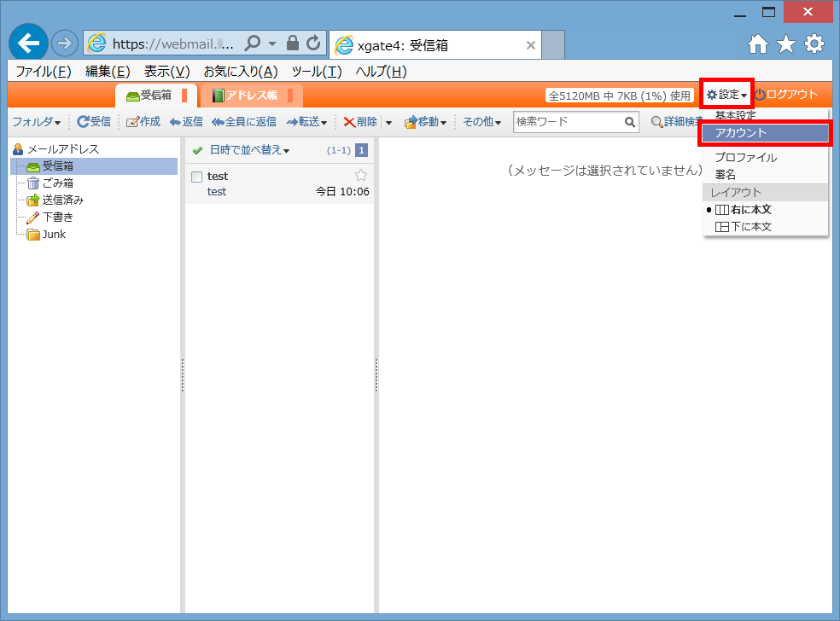Image resolution: width=840 pixels, height=621 pixels.
Task: Expand the フォルダ dropdown
Action: (36, 122)
